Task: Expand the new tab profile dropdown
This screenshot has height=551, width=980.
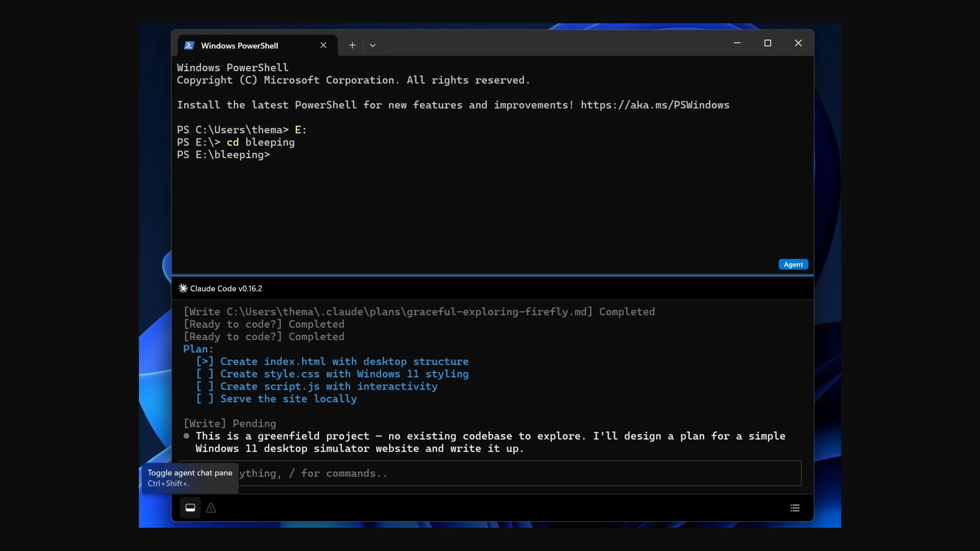Action: [373, 45]
